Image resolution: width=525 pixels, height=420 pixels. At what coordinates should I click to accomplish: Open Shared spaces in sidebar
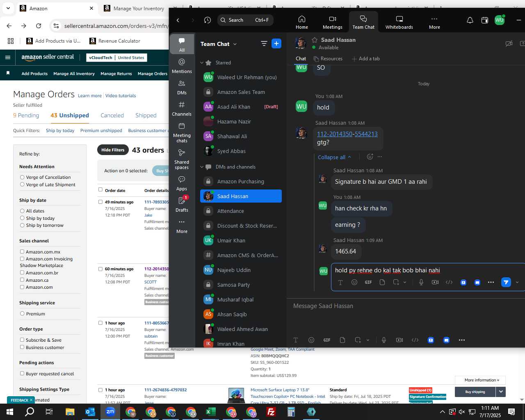point(182,159)
